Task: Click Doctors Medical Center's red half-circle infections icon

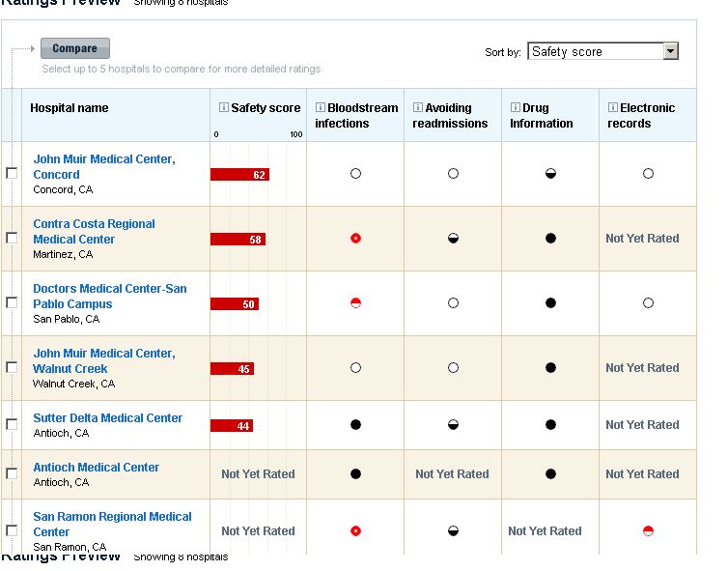Action: point(355,303)
